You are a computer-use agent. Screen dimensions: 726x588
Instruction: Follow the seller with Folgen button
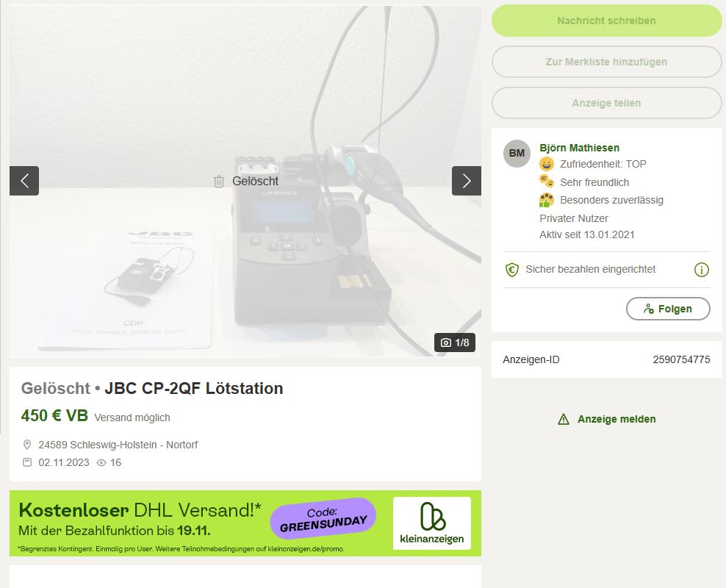(x=668, y=309)
